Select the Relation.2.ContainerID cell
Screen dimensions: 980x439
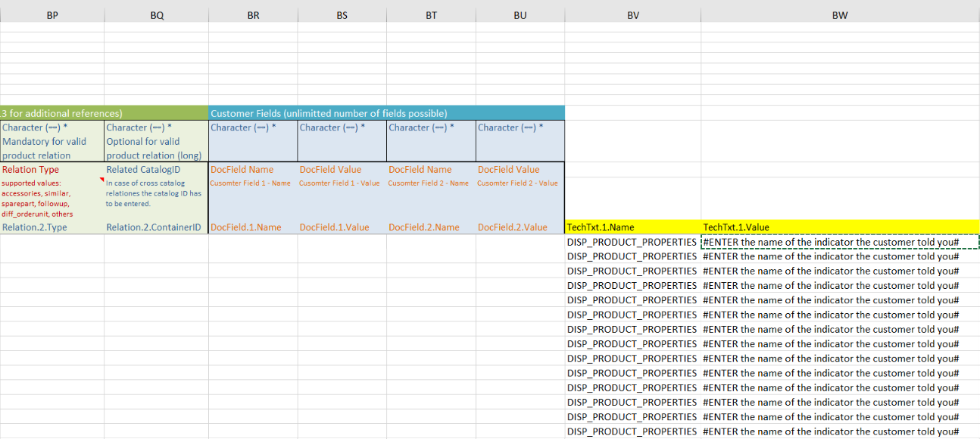[x=157, y=227]
